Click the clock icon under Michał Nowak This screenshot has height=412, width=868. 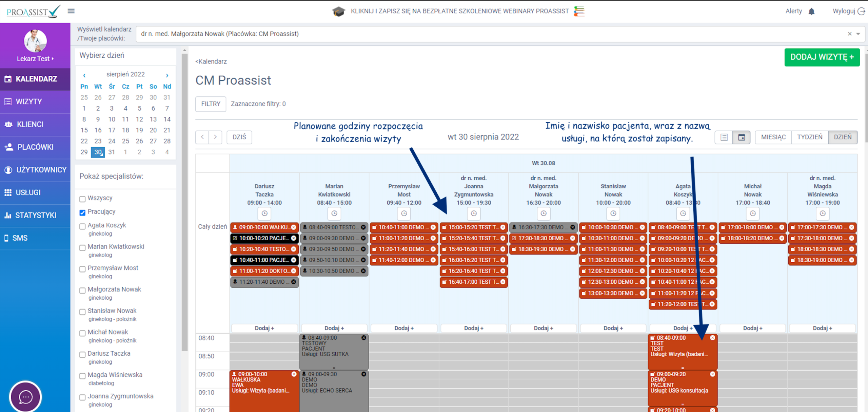753,213
